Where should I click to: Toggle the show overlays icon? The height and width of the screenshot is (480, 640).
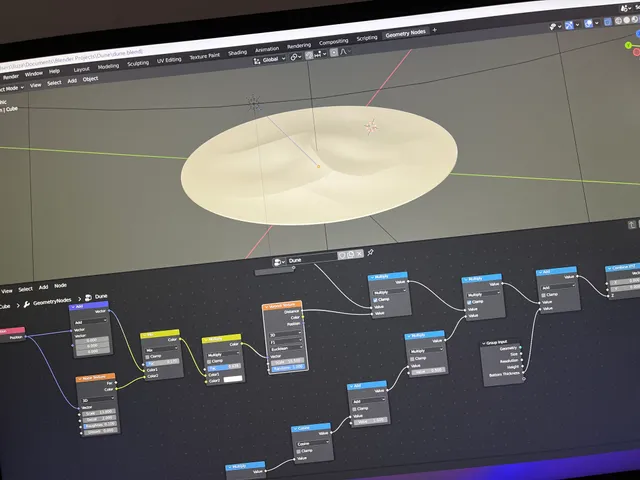[x=591, y=24]
